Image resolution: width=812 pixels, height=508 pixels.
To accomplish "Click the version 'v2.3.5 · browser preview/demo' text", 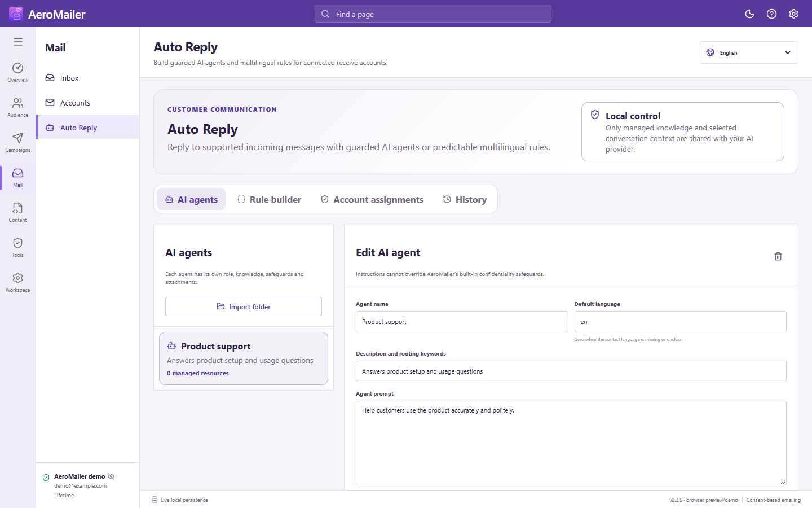I will (704, 500).
